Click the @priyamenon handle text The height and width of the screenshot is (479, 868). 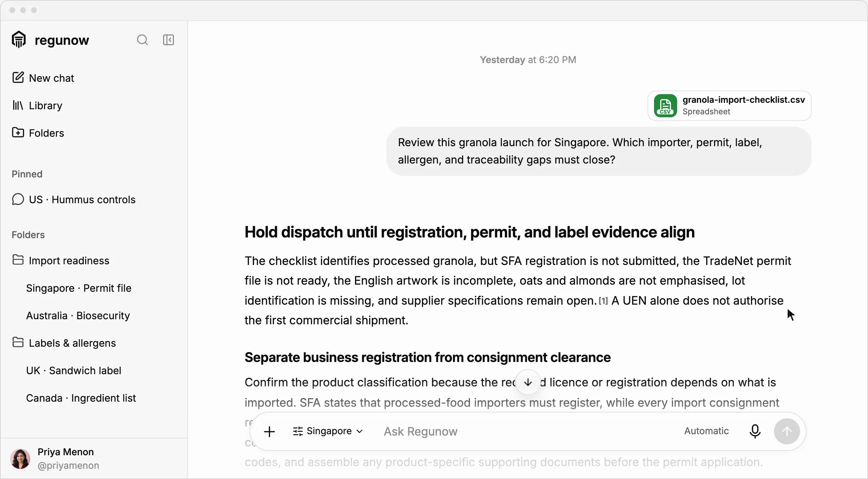point(68,466)
